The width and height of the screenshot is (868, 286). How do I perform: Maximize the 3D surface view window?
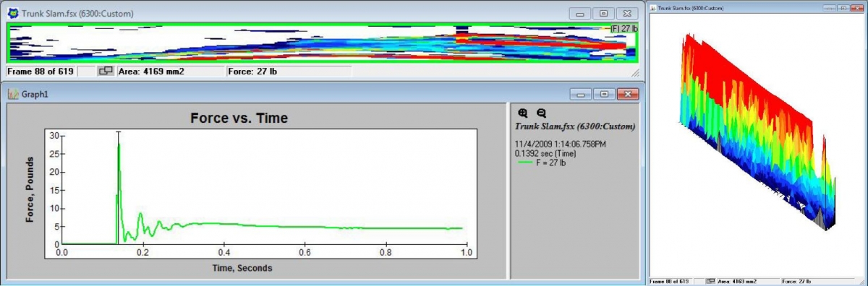[843, 7]
